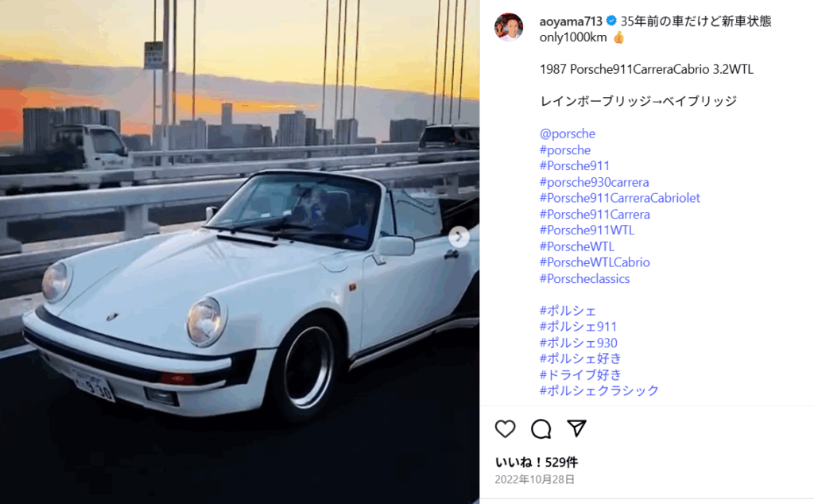Open the #Porsche911 hashtag
The height and width of the screenshot is (504, 814).
(574, 165)
